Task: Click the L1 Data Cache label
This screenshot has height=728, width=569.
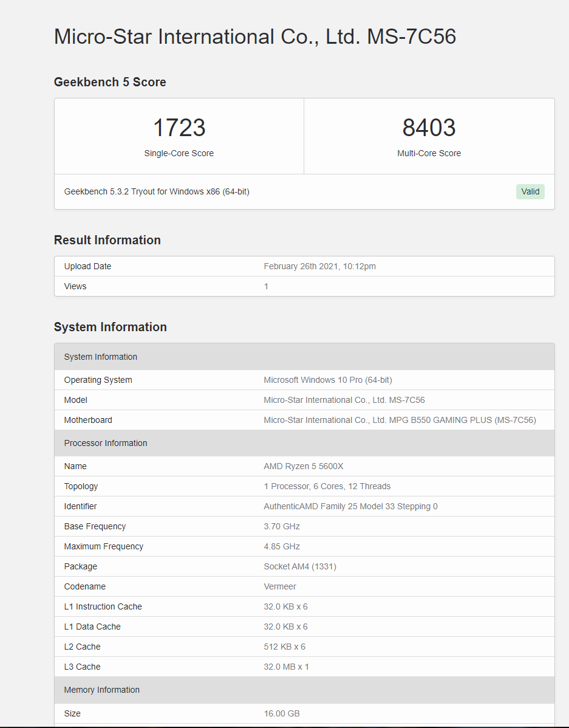Action: click(x=92, y=627)
